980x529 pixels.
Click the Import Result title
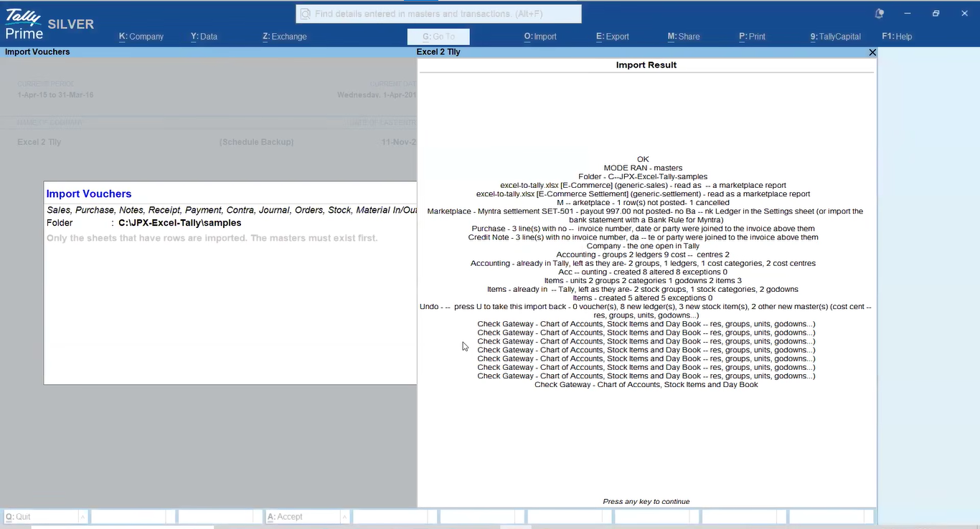click(x=646, y=65)
